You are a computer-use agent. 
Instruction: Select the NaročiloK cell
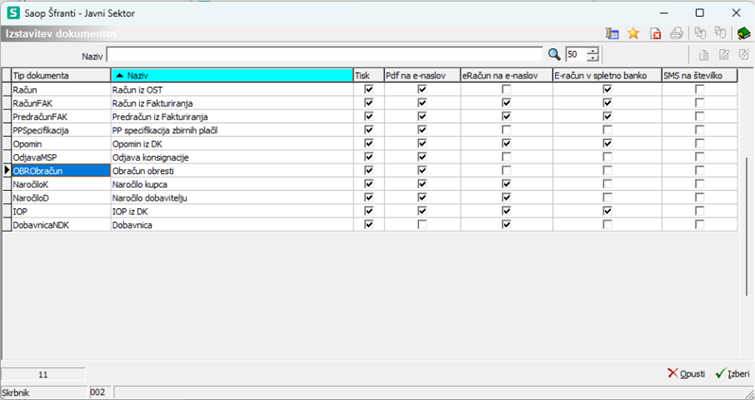tap(61, 184)
